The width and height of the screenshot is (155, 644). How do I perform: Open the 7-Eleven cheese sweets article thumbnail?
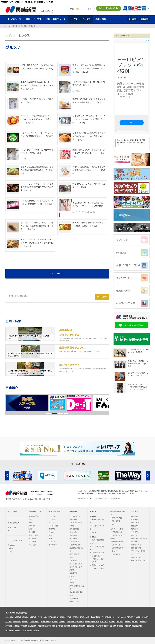(65, 120)
